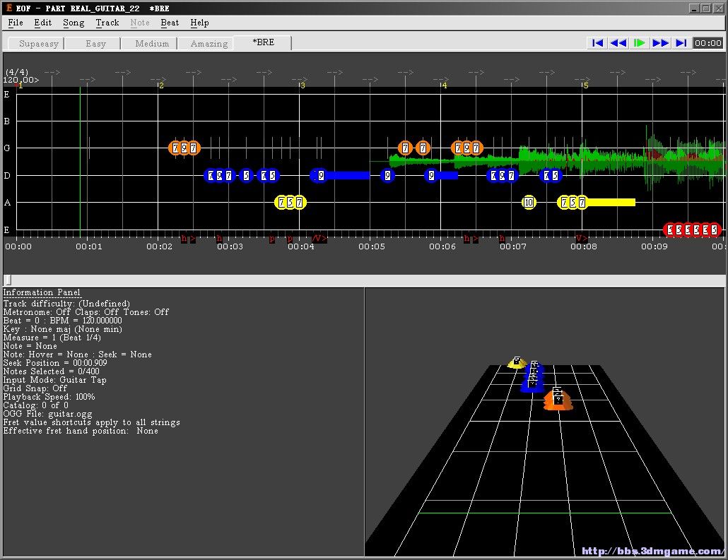Screen dimensions: 728x560
Task: Open the Song menu
Action: 74,23
